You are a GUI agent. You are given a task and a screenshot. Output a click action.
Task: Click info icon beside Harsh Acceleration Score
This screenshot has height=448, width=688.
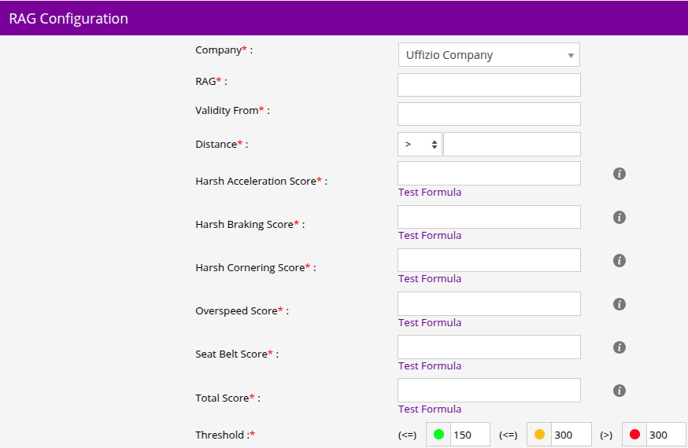tap(619, 174)
